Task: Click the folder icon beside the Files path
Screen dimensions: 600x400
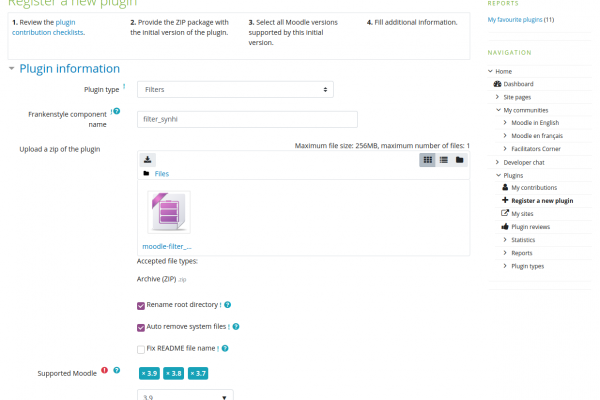Action: click(x=146, y=173)
